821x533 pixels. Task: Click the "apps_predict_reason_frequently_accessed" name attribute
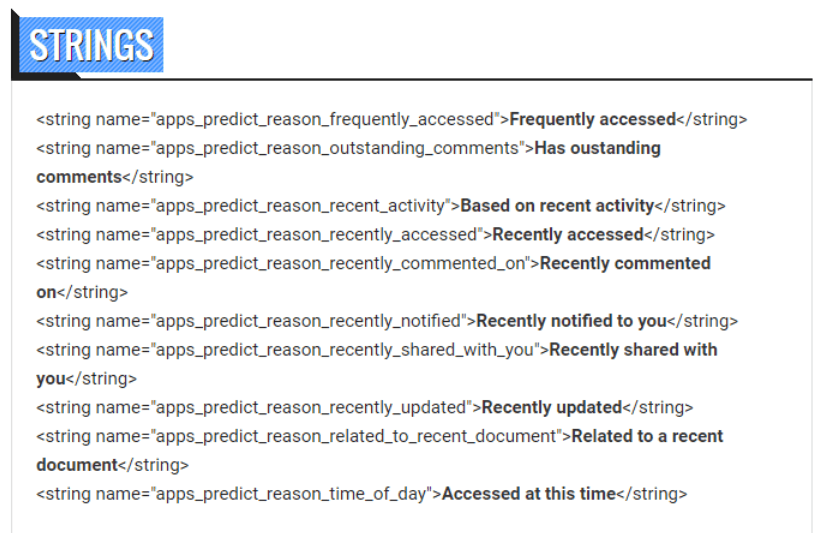click(325, 119)
